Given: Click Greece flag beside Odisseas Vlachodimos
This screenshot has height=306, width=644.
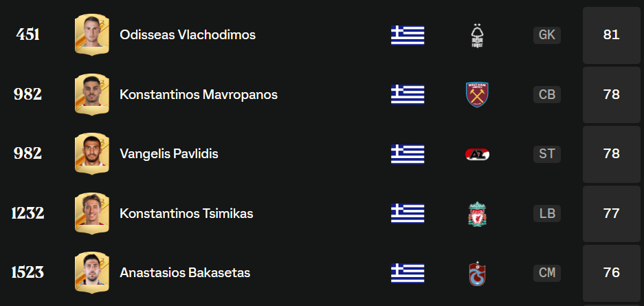Looking at the screenshot, I should [408, 35].
